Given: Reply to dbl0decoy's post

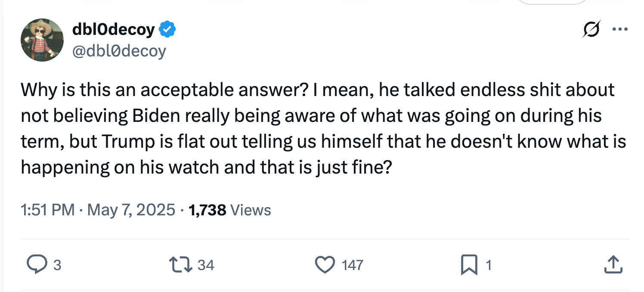Looking at the screenshot, I should [x=39, y=265].
